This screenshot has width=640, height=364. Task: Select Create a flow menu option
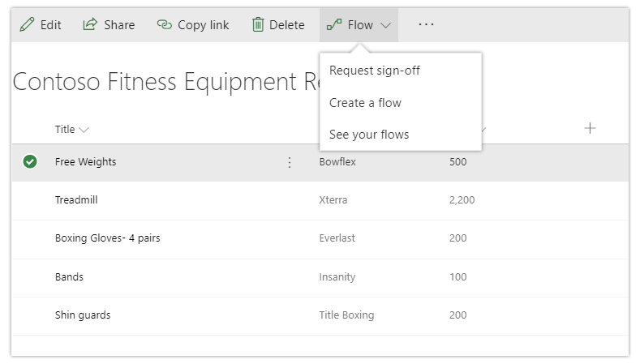coord(365,103)
